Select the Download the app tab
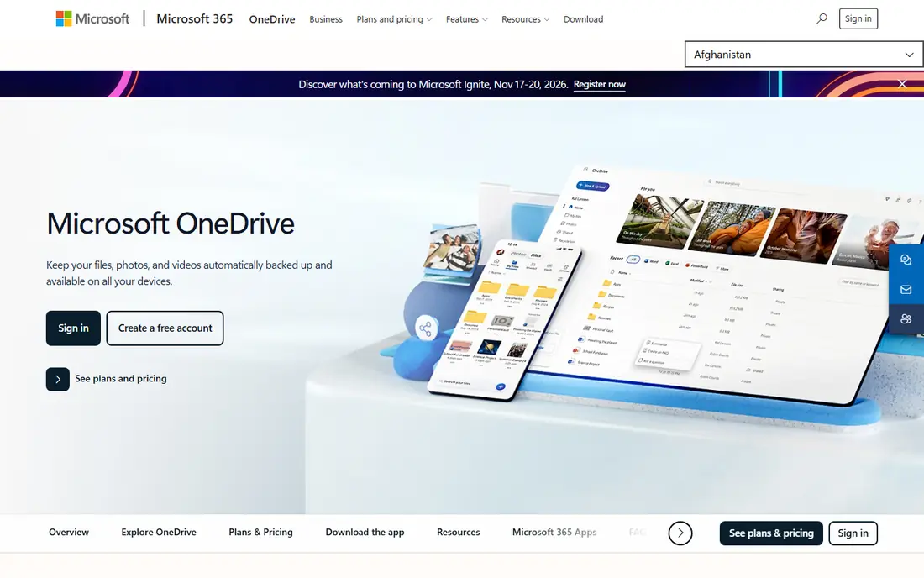Screen dimensions: 924x578 pyautogui.click(x=365, y=532)
